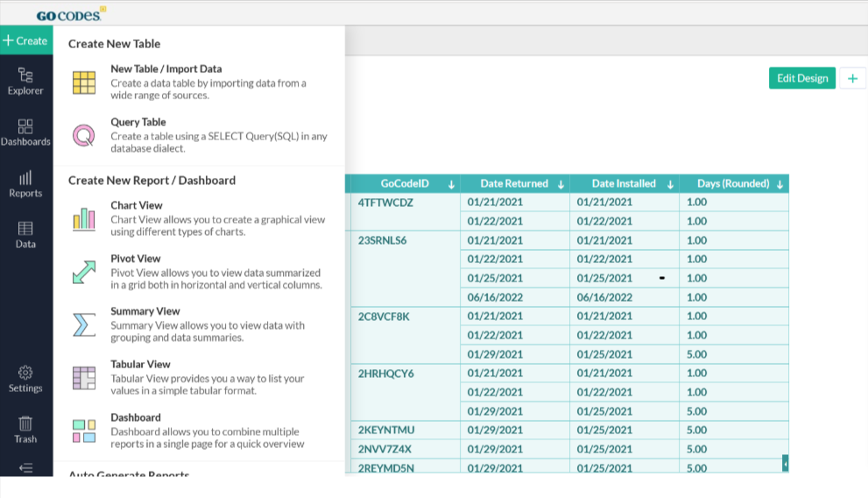Click the Query Table pink Q icon
This screenshot has height=498, width=868.
coord(84,135)
